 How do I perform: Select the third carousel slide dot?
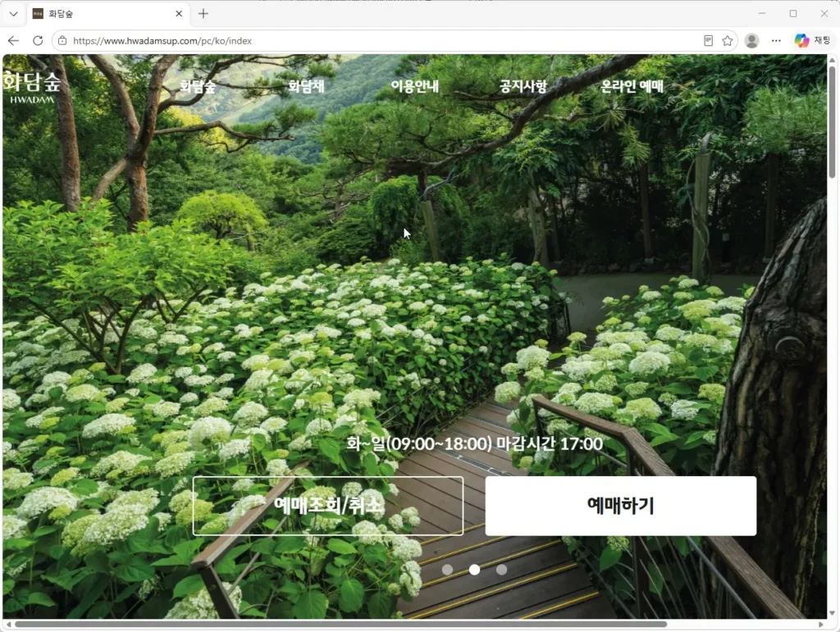click(x=501, y=570)
